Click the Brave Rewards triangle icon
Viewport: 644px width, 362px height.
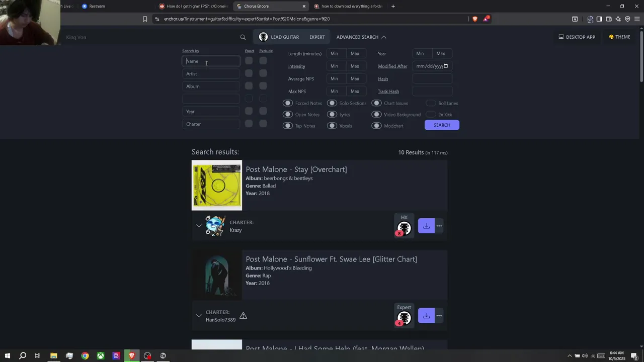point(486,19)
